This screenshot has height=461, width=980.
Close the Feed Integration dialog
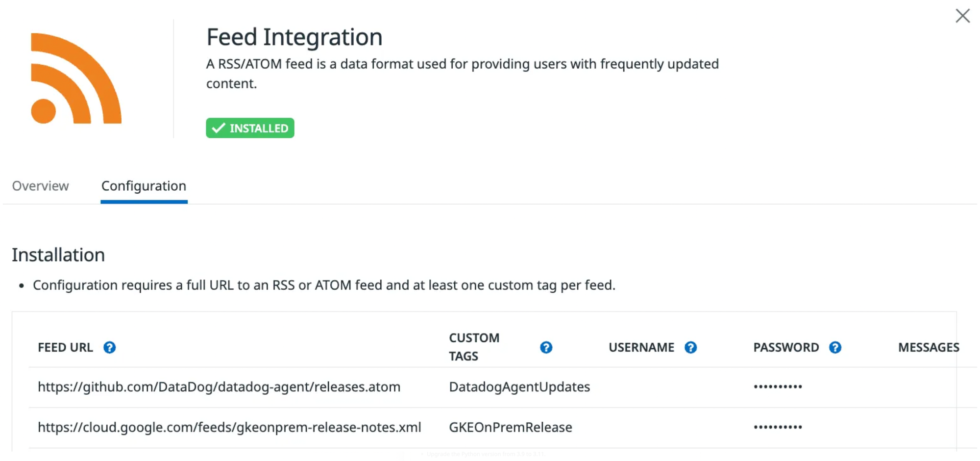[962, 16]
